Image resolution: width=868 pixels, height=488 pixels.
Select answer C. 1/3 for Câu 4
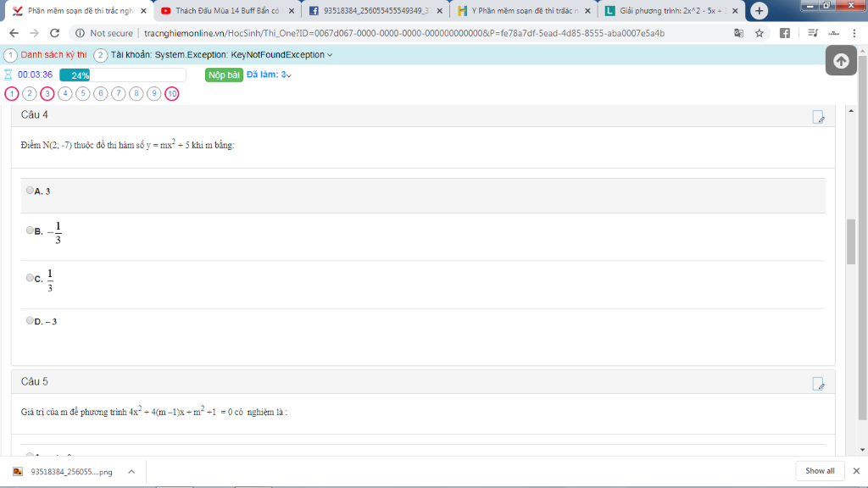pyautogui.click(x=30, y=278)
